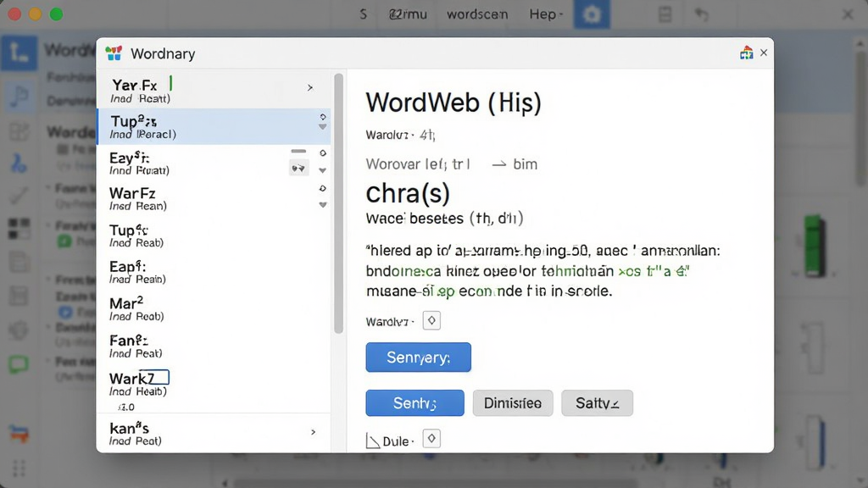Click the orange-blue icon near sidebar bottom

tap(19, 433)
